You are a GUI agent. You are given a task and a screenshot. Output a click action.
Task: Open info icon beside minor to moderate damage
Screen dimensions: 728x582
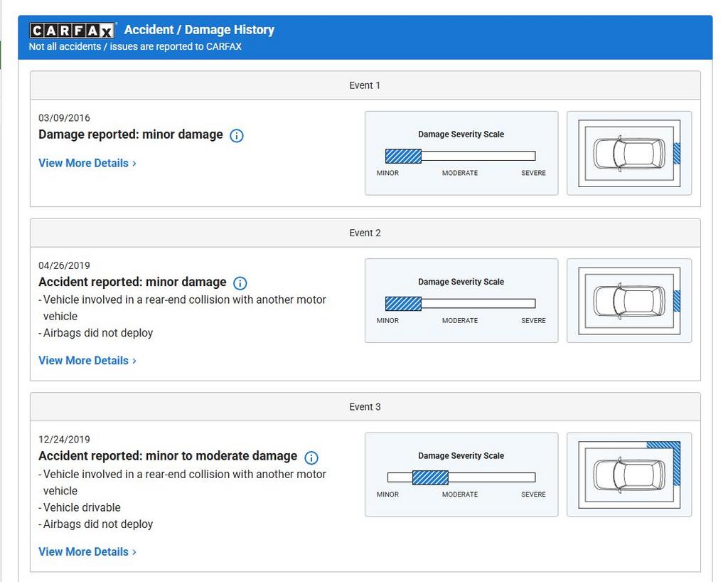click(311, 457)
